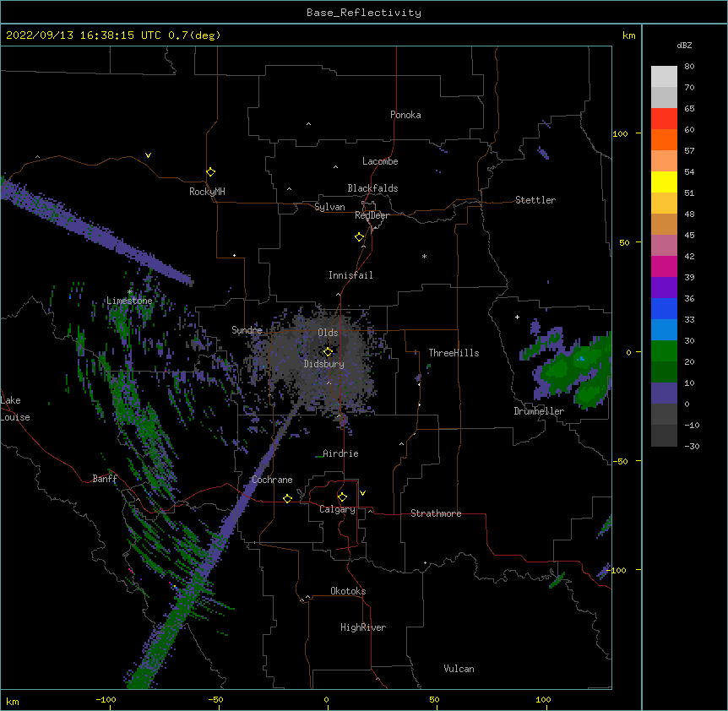Click the HighRiver town label
The height and width of the screenshot is (711, 728).
363,627
